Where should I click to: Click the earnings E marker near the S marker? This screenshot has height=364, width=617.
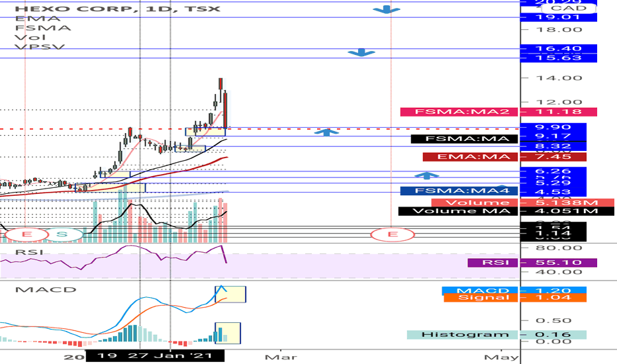click(26, 235)
